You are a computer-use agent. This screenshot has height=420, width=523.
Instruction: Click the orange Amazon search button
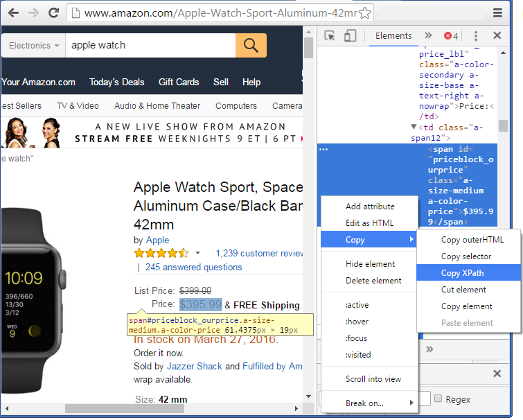[251, 45]
